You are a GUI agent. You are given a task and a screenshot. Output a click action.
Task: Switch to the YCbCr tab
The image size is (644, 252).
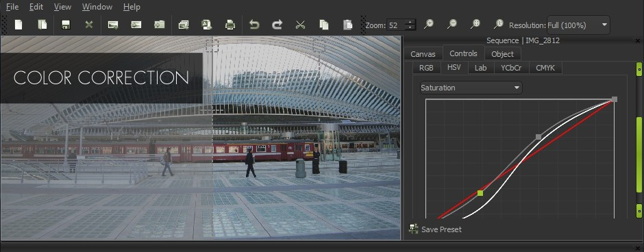[x=511, y=68]
